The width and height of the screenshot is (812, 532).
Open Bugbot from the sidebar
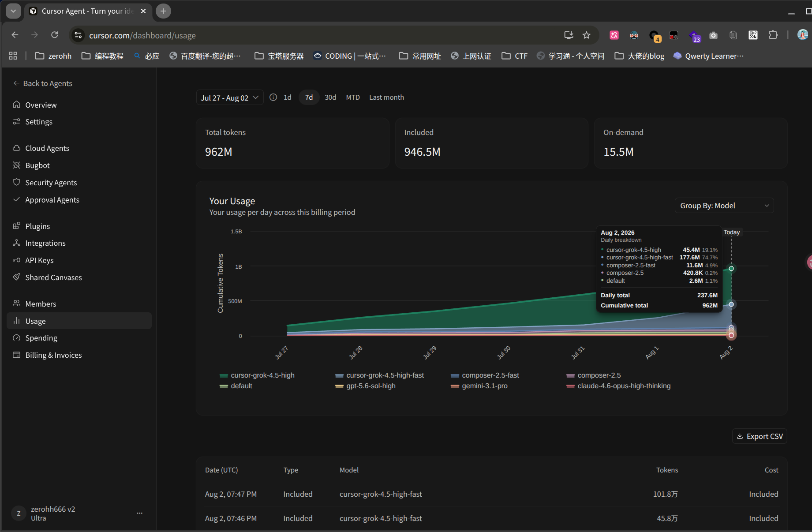point(37,165)
